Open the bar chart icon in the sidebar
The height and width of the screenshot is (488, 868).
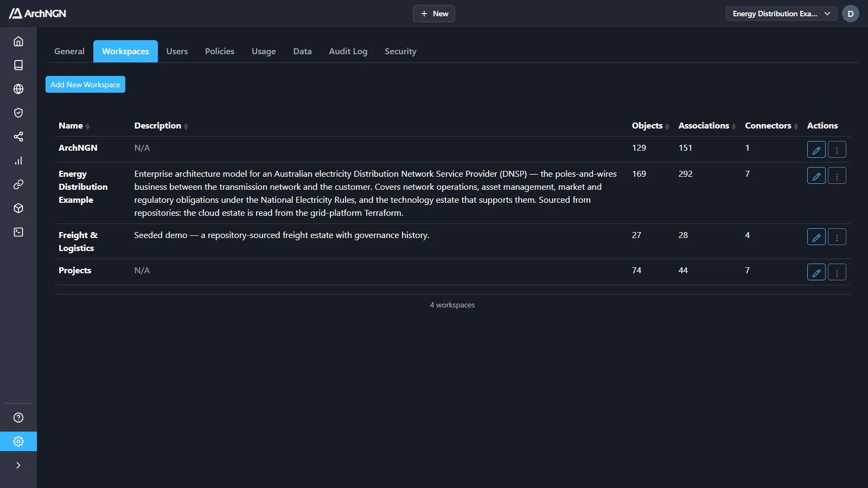[x=18, y=160]
